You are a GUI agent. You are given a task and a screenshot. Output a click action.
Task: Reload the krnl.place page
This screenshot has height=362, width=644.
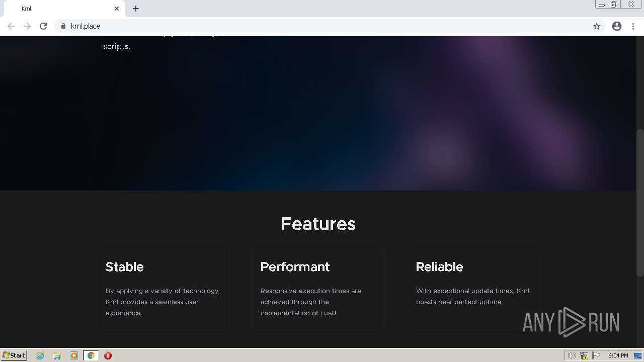pyautogui.click(x=43, y=26)
